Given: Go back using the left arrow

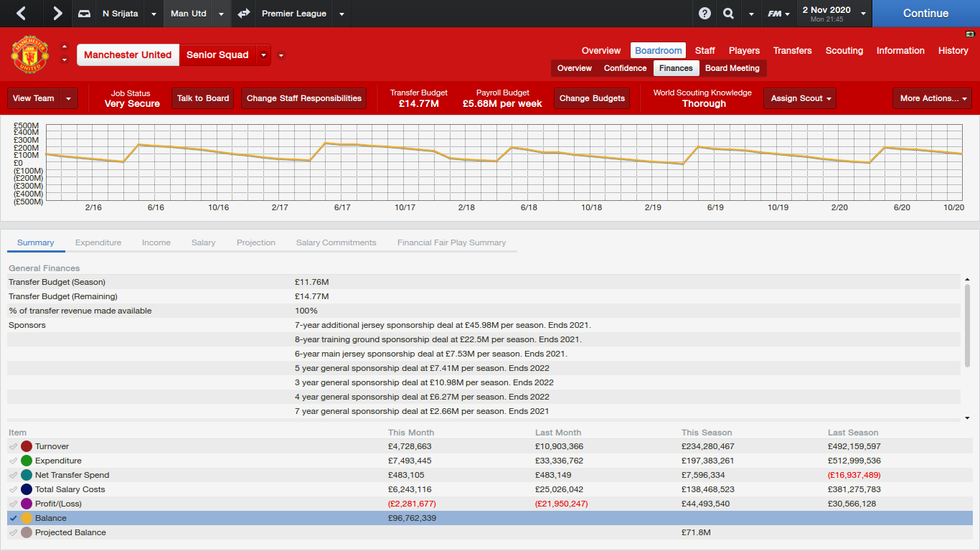Looking at the screenshot, I should [x=22, y=14].
